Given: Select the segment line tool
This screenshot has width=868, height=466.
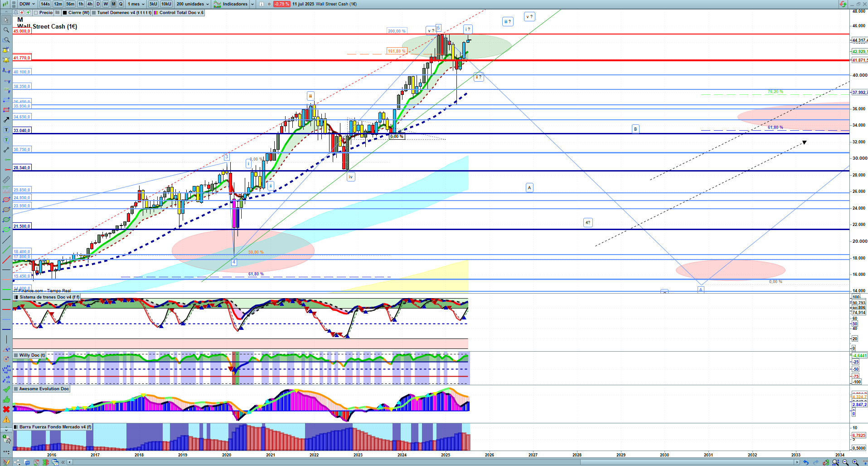Looking at the screenshot, I should pos(6,150).
